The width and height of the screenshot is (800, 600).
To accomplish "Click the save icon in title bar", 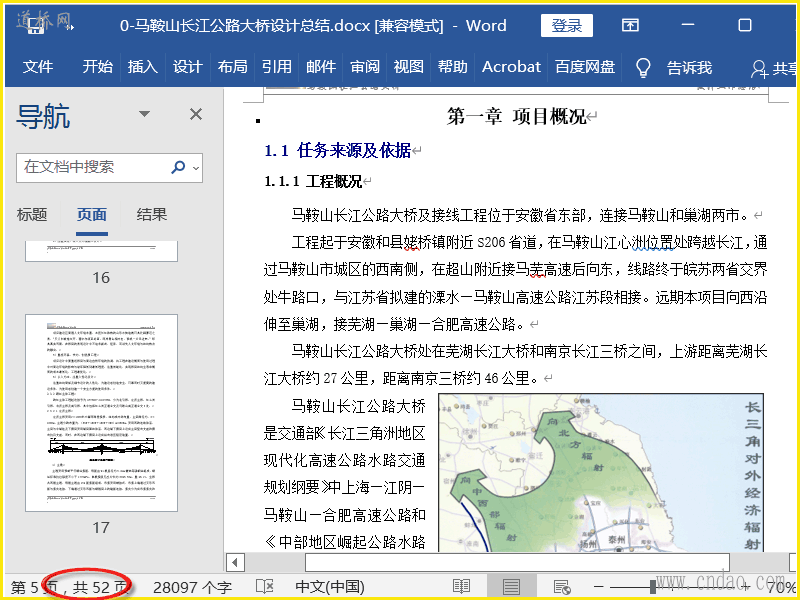I will [x=35, y=26].
